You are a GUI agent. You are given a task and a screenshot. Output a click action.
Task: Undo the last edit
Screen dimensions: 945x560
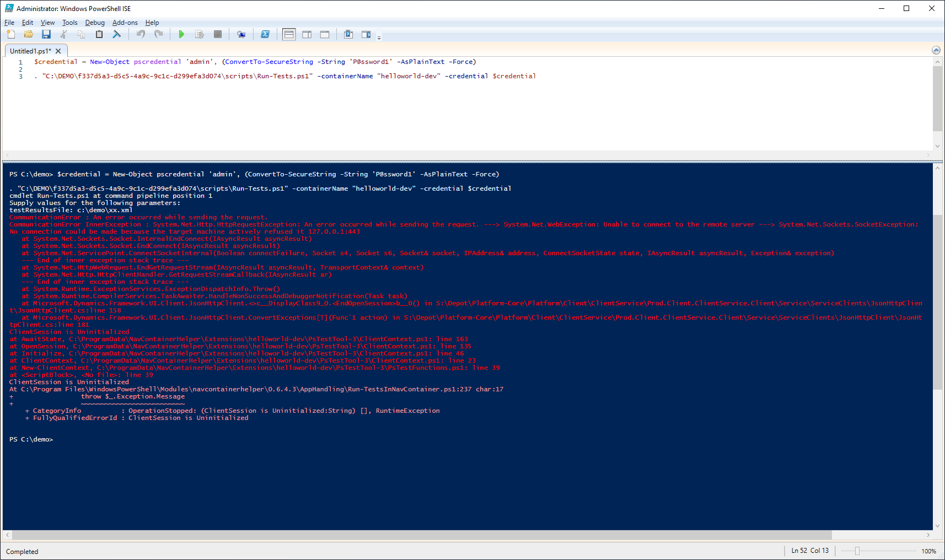141,34
